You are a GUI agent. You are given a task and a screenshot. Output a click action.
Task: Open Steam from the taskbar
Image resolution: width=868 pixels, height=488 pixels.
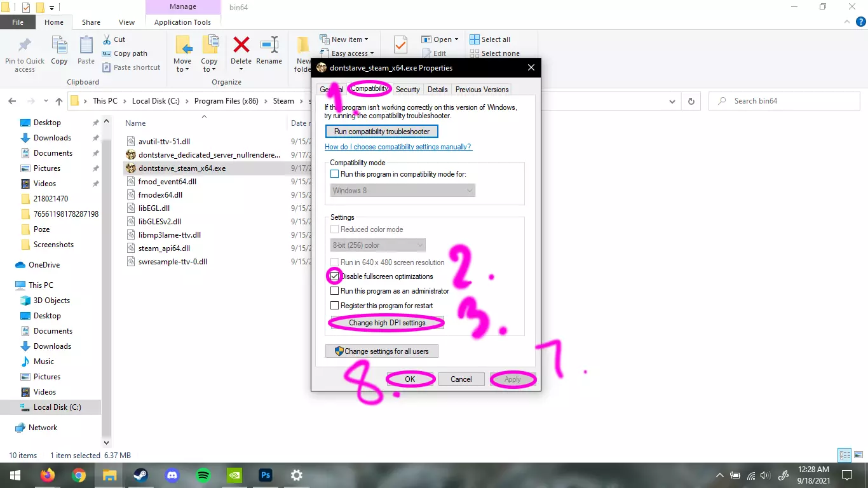pyautogui.click(x=140, y=475)
